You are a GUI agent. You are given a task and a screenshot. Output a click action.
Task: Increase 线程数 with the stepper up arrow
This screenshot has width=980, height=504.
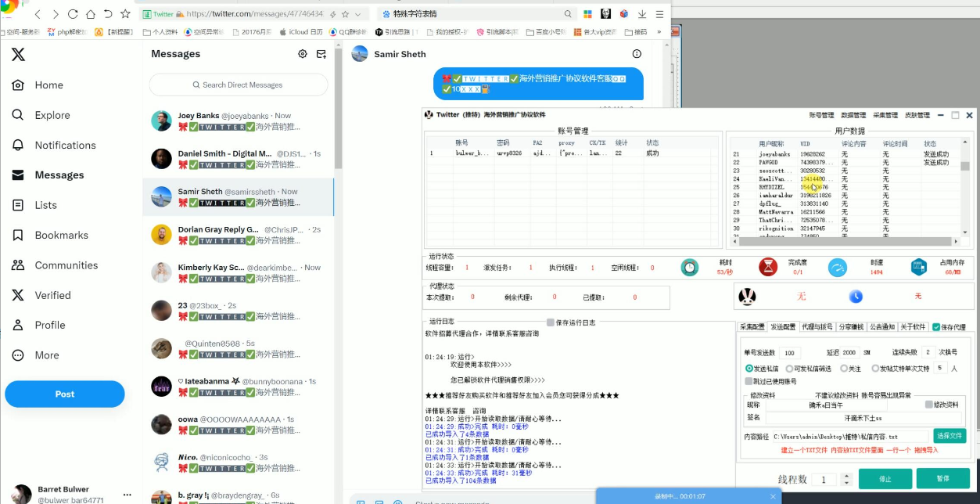point(845,476)
